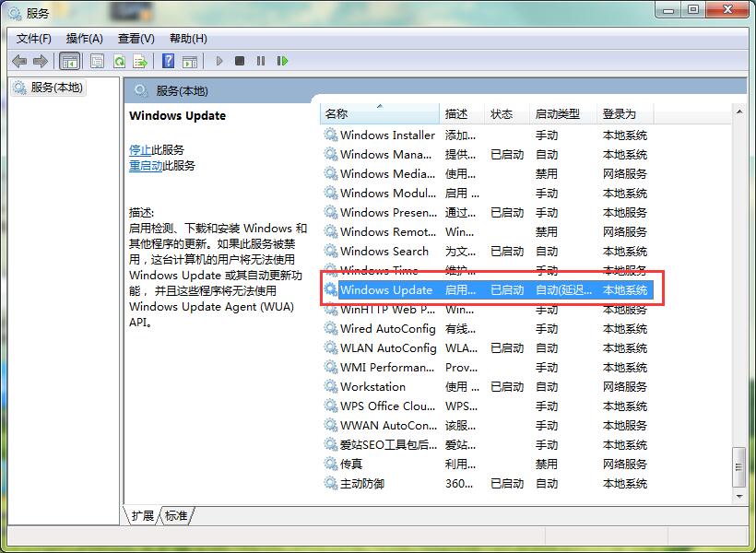Click 360... description of 主动防御
This screenshot has height=553, width=756.
pos(459,483)
